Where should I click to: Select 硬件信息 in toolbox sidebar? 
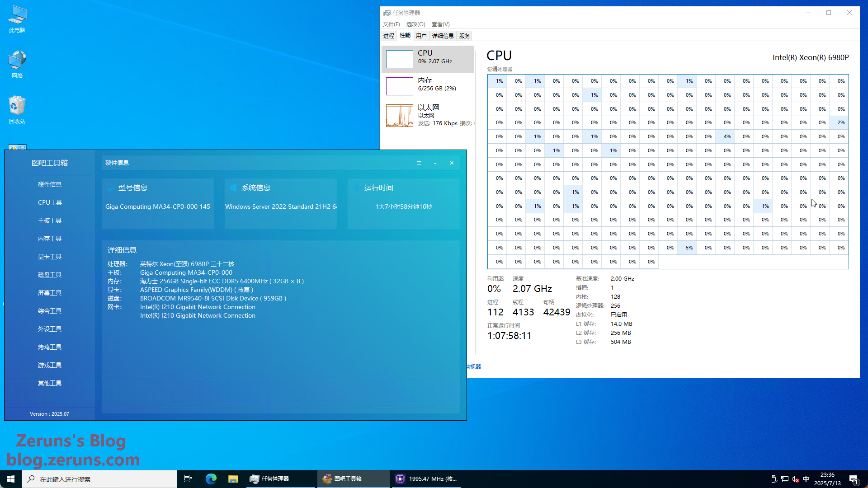[x=50, y=184]
